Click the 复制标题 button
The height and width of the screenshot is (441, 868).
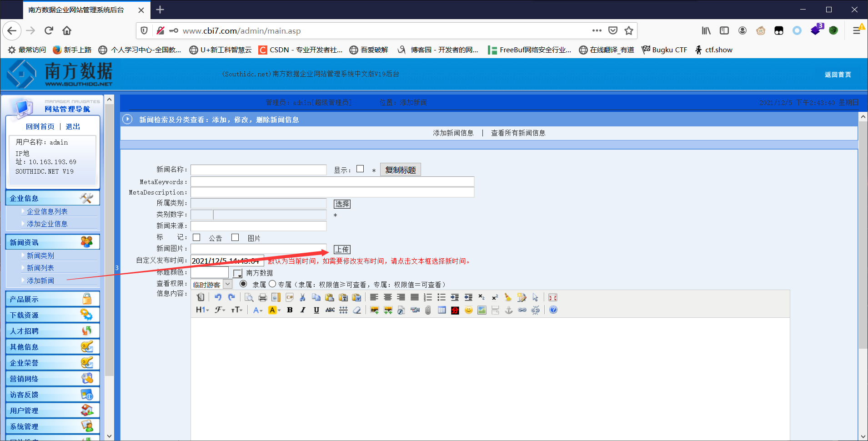(401, 170)
